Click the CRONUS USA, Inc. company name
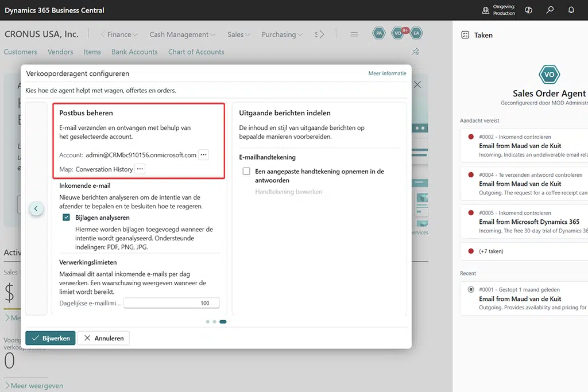 (41, 34)
